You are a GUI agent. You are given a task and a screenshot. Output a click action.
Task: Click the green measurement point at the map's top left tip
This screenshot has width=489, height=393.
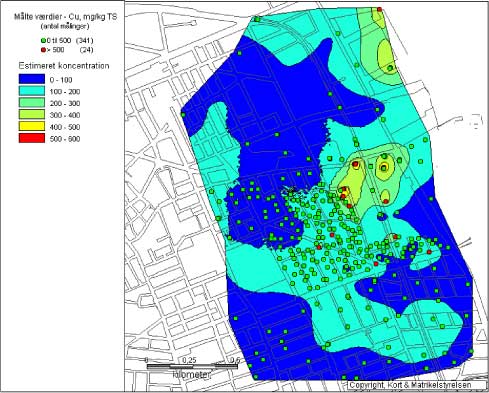[x=257, y=19]
